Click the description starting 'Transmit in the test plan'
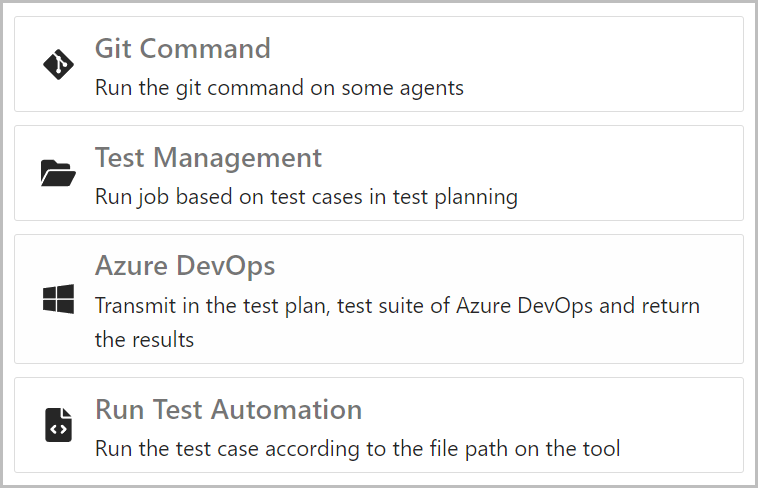Image resolution: width=758 pixels, height=488 pixels. click(x=397, y=323)
